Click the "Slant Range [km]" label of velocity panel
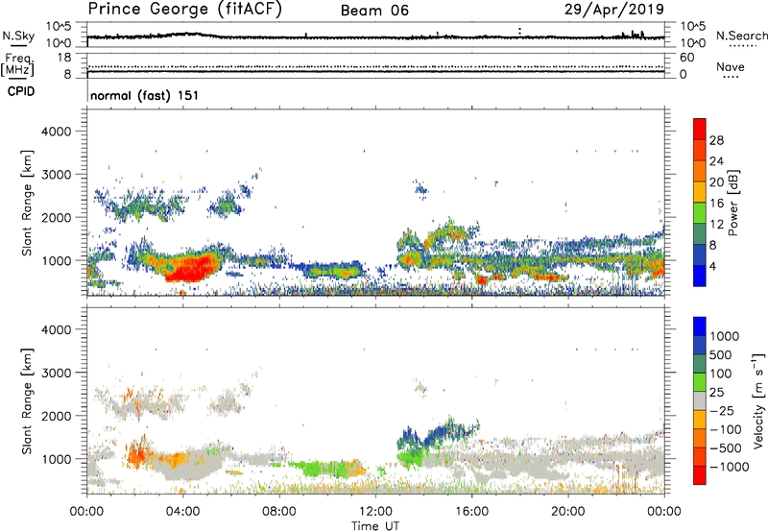The width and height of the screenshot is (768, 532). [27, 401]
